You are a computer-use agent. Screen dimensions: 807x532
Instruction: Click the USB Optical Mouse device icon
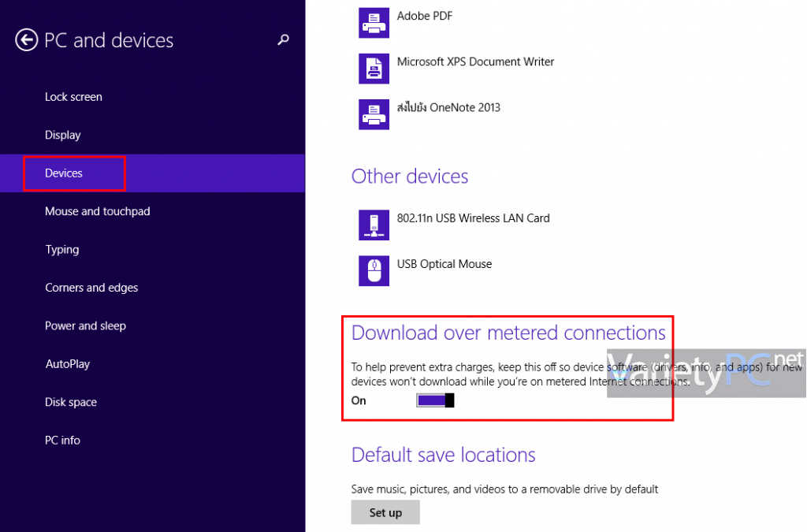pyautogui.click(x=374, y=270)
